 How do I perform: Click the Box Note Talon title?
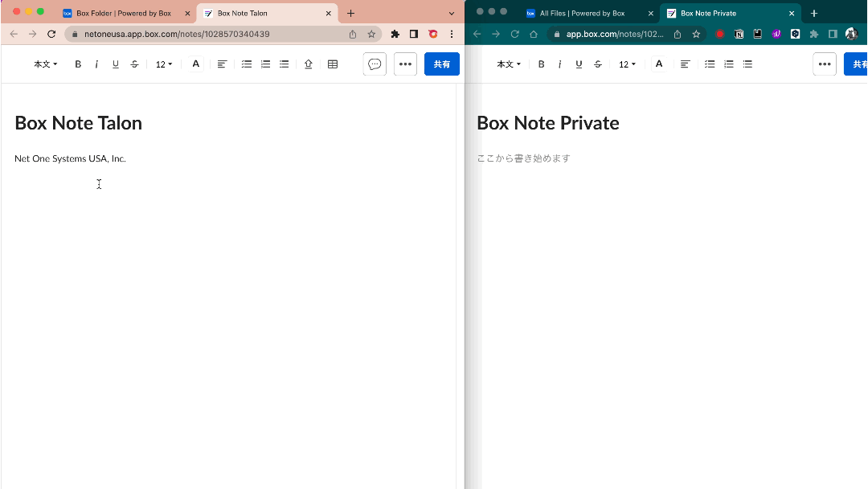pyautogui.click(x=78, y=123)
